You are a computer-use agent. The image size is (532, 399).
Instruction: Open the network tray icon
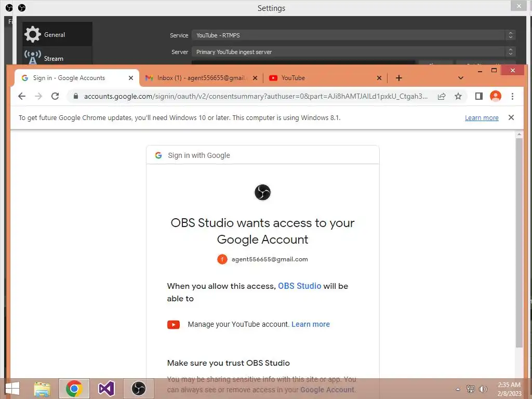coord(470,389)
